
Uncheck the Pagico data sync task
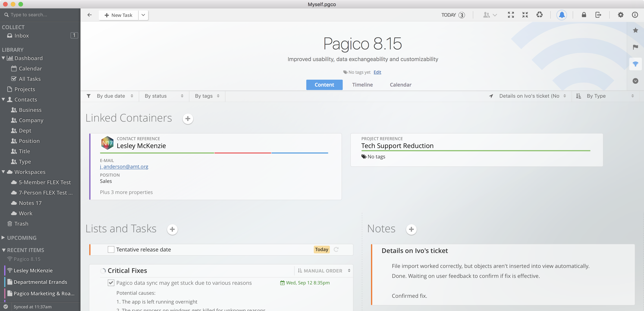pos(111,283)
